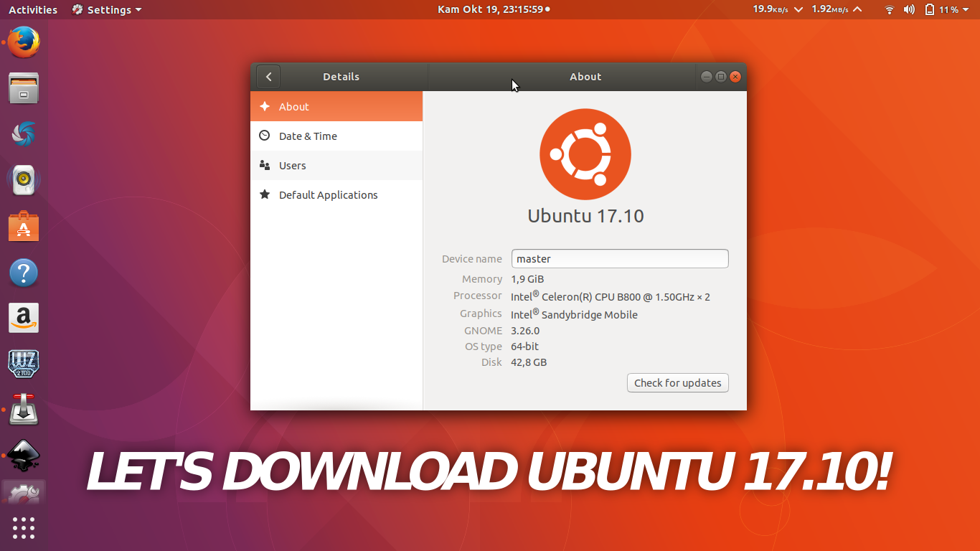
Task: Click the Graphics label
Action: coord(481,314)
